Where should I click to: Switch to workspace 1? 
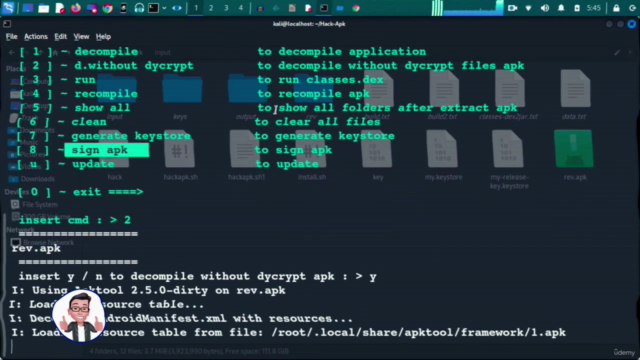(196, 8)
